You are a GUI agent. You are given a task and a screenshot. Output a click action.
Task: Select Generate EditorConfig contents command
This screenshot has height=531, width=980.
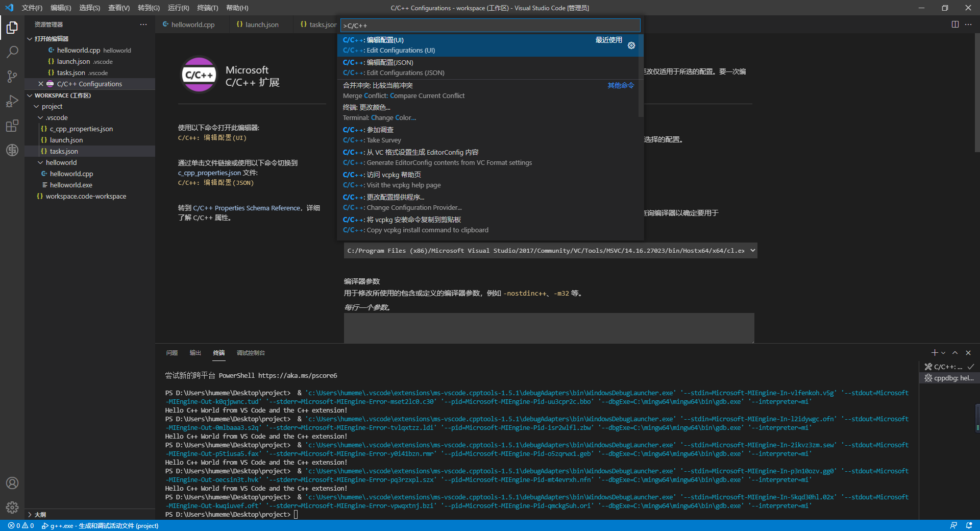point(490,157)
